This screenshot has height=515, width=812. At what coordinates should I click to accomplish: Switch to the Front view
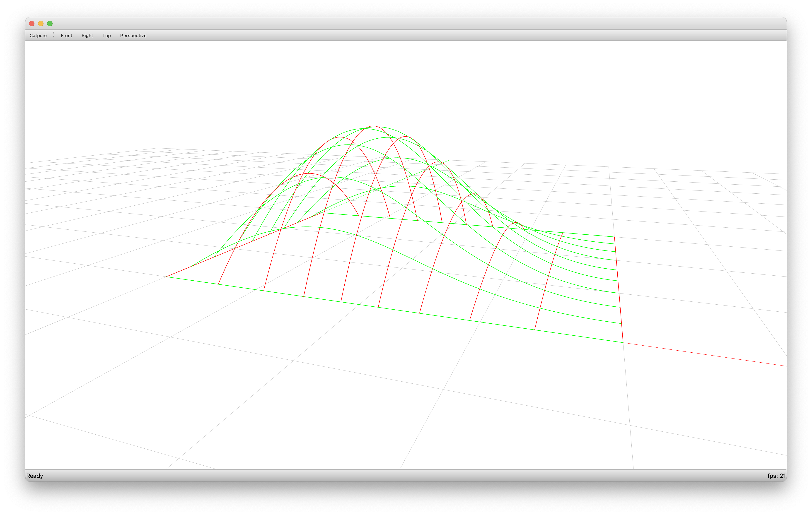click(x=66, y=35)
